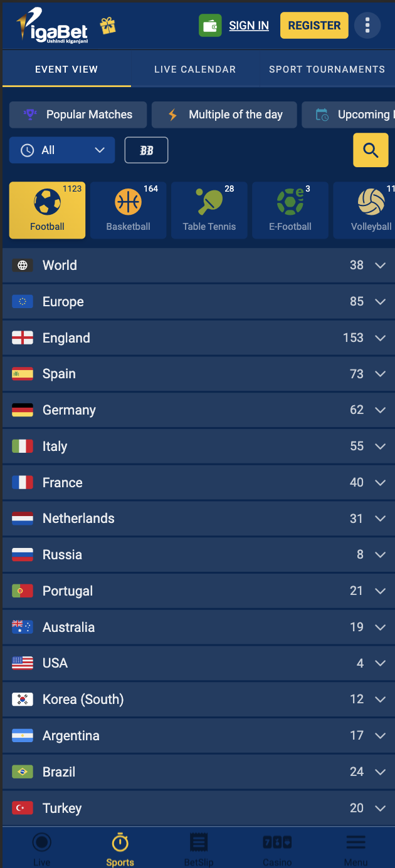Image resolution: width=395 pixels, height=868 pixels.
Task: Open the All time filter dropdown
Action: pyautogui.click(x=62, y=150)
